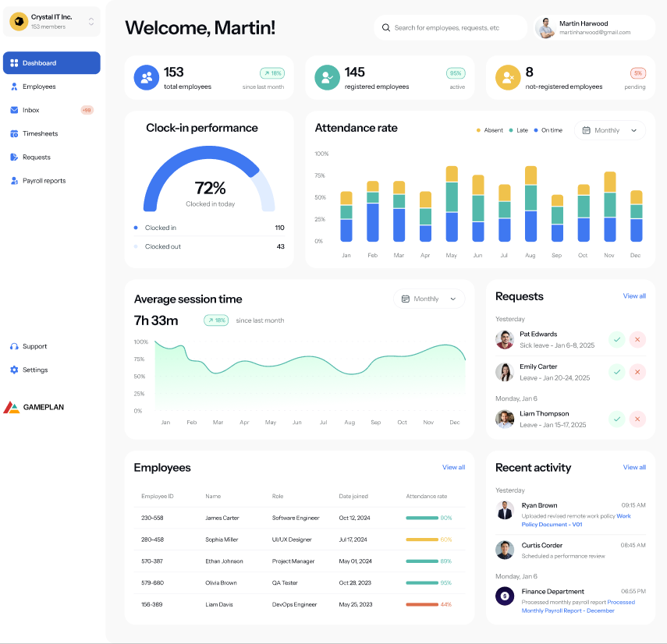Screen dimensions: 667x644
Task: Open Support from the headset icon
Action: coord(14,346)
